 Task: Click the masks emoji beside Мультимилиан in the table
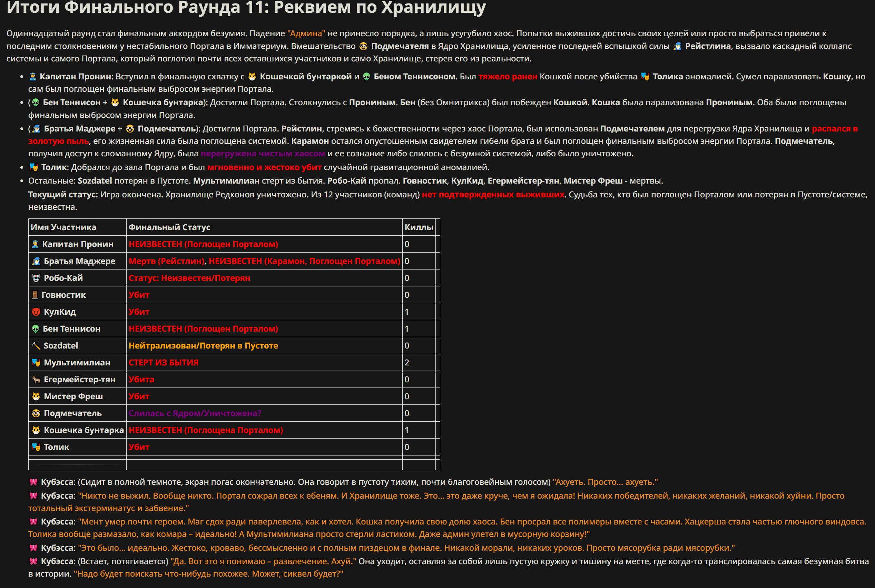pos(36,363)
